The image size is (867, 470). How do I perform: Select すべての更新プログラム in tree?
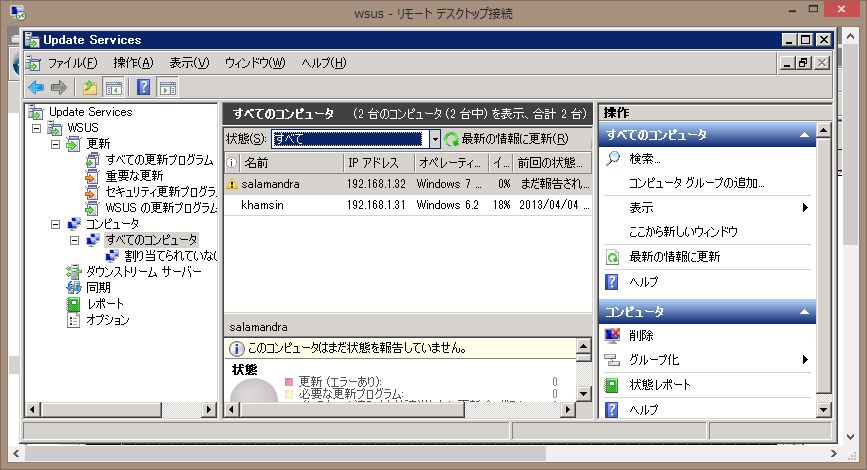159,160
